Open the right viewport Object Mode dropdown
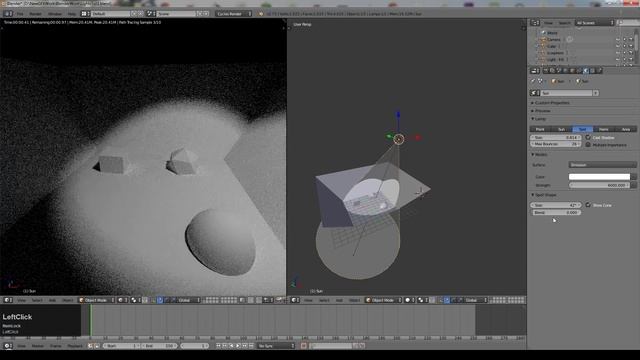This screenshot has height=360, width=640. click(383, 300)
